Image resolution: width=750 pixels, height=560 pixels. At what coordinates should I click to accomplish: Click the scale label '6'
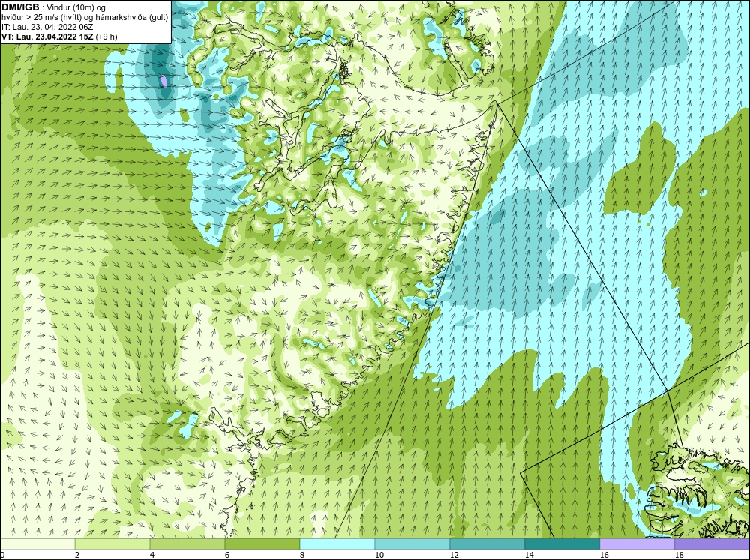pyautogui.click(x=228, y=555)
